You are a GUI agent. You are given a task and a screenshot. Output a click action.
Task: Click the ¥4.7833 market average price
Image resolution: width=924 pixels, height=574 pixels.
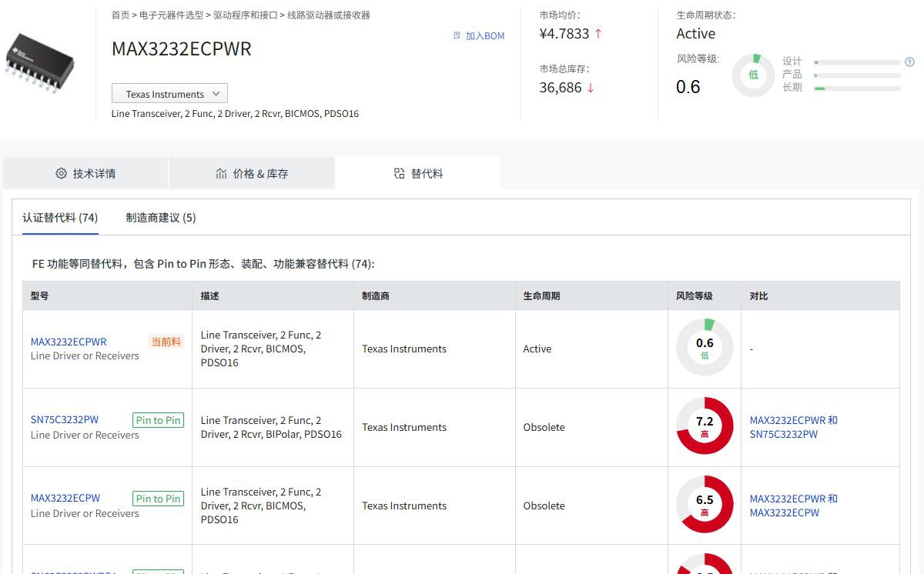(x=564, y=34)
